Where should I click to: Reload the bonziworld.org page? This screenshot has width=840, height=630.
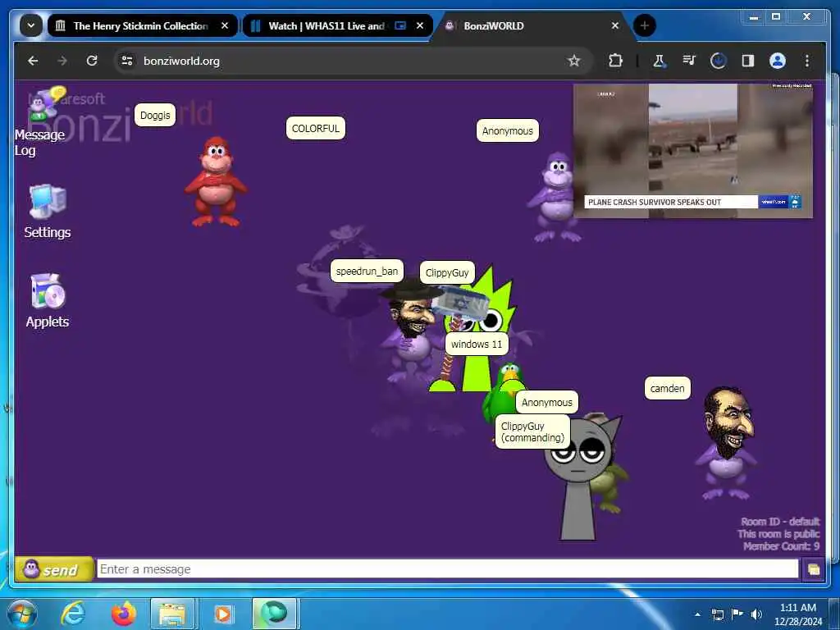coord(92,61)
